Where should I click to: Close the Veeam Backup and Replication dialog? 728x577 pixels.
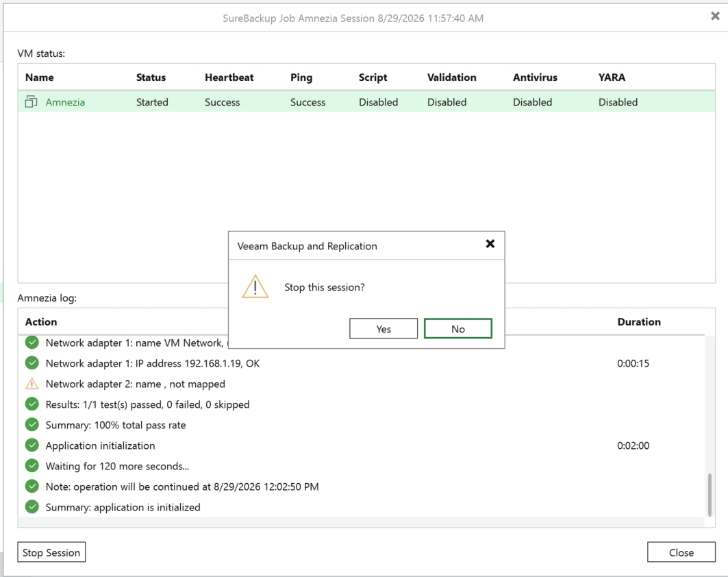point(490,244)
